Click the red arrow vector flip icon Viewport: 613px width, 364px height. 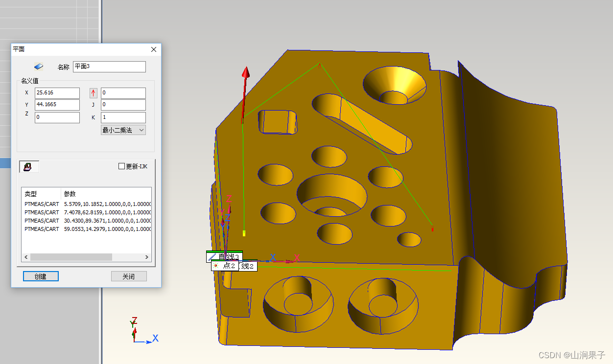pos(94,93)
